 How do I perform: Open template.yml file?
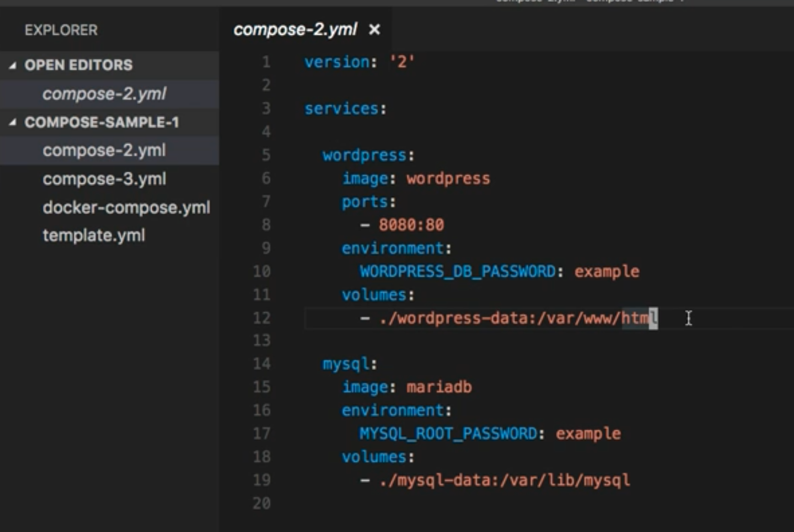point(94,235)
